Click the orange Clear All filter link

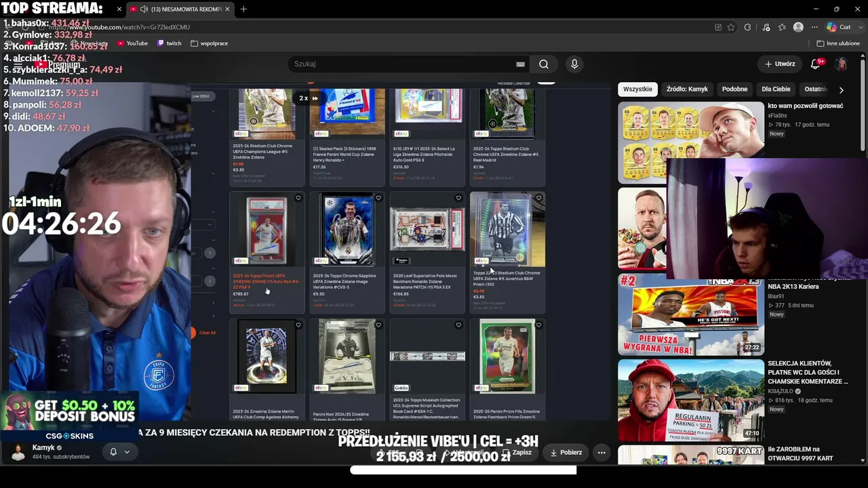click(208, 333)
